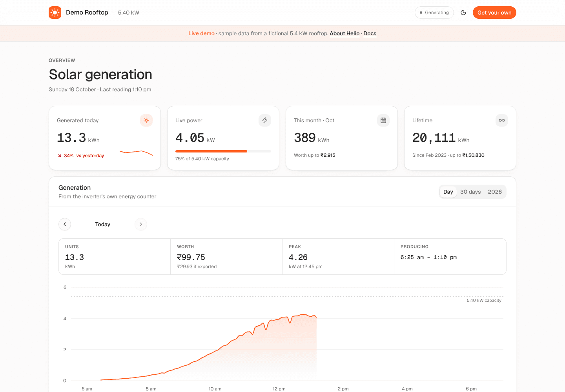This screenshot has width=565, height=392.
Task: Click the Generated today sparkline chart
Action: coord(136,153)
